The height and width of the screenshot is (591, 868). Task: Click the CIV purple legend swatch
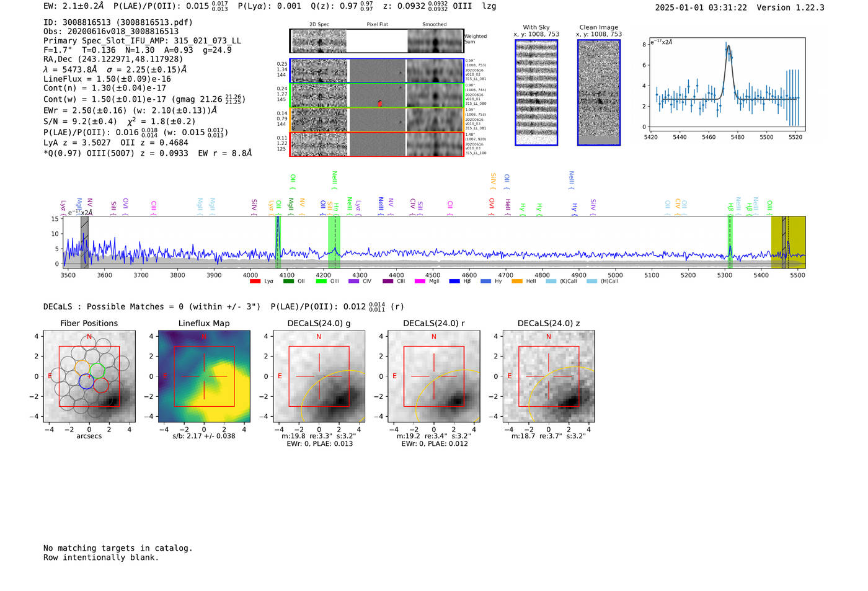354,282
